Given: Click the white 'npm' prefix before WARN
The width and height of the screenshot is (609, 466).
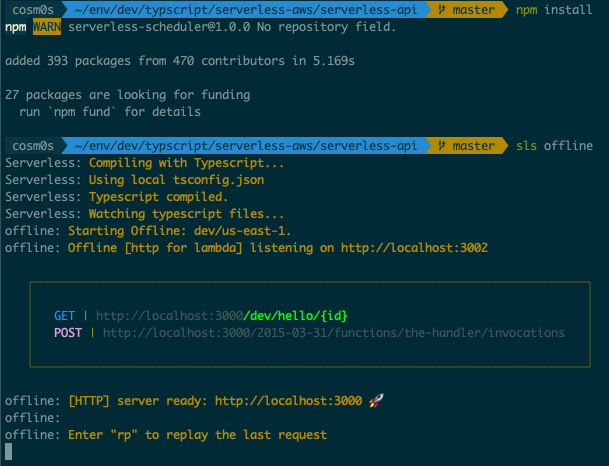Looking at the screenshot, I should point(16,27).
